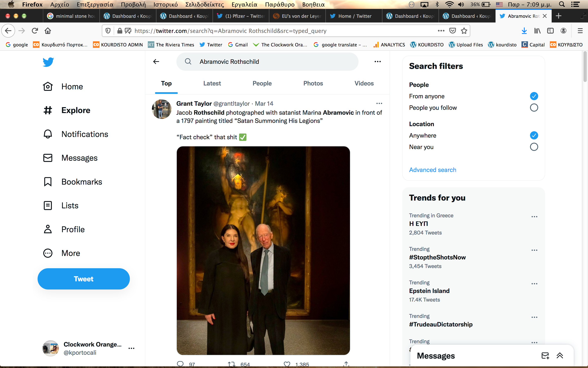Open the search options three-dot menu
This screenshot has height=368, width=588.
click(x=378, y=62)
